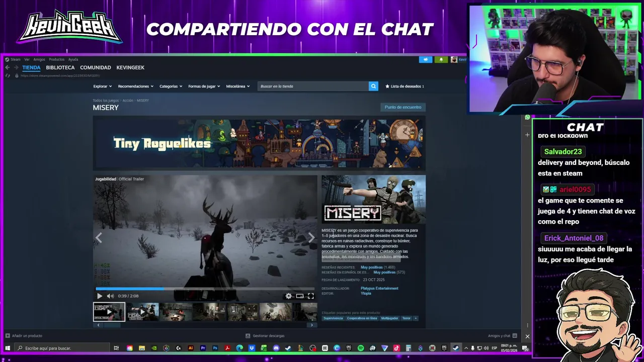Toggle trailer theater mode
This screenshot has width=644, height=362.
coord(299,296)
